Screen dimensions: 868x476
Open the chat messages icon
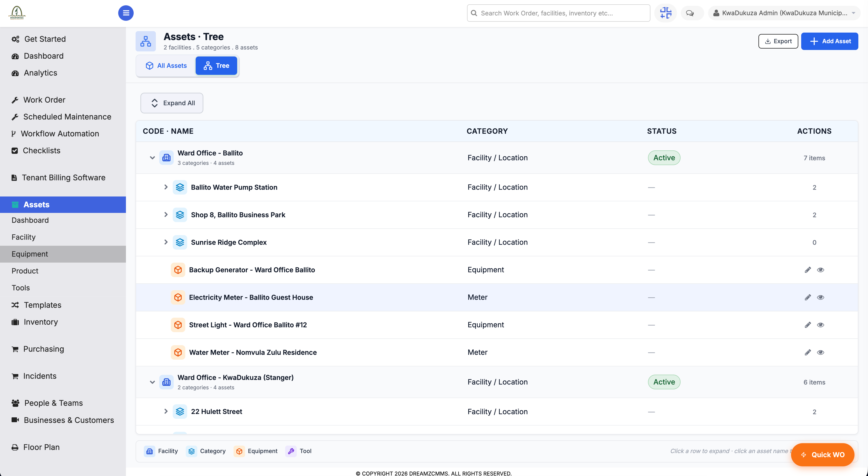tap(690, 13)
